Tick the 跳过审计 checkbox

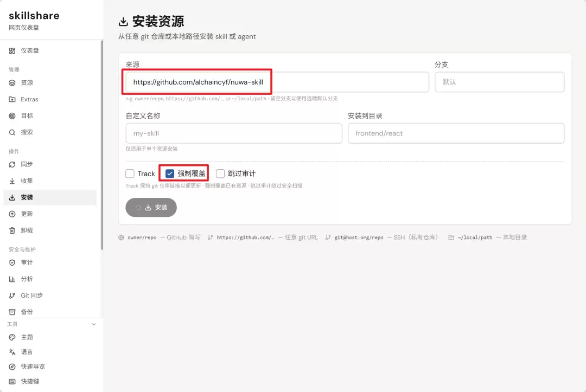(220, 173)
